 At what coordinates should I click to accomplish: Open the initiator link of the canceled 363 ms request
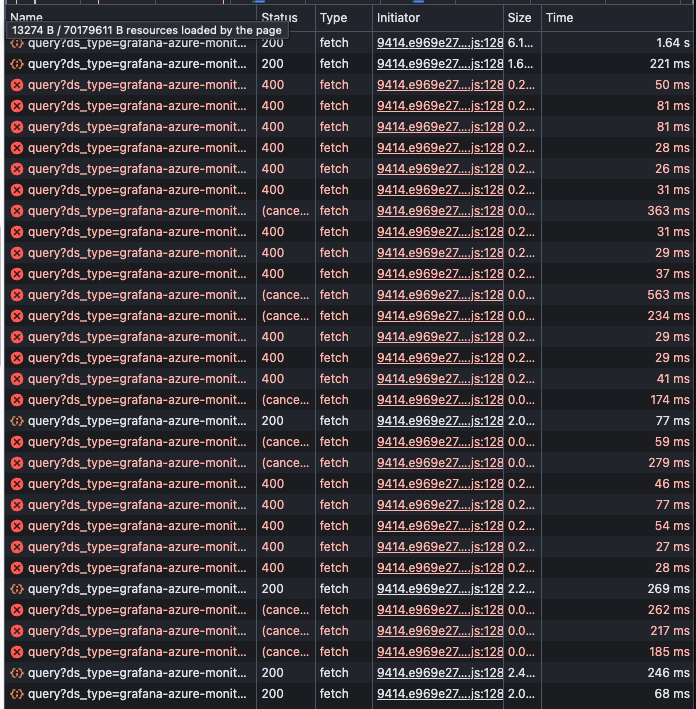[440, 211]
